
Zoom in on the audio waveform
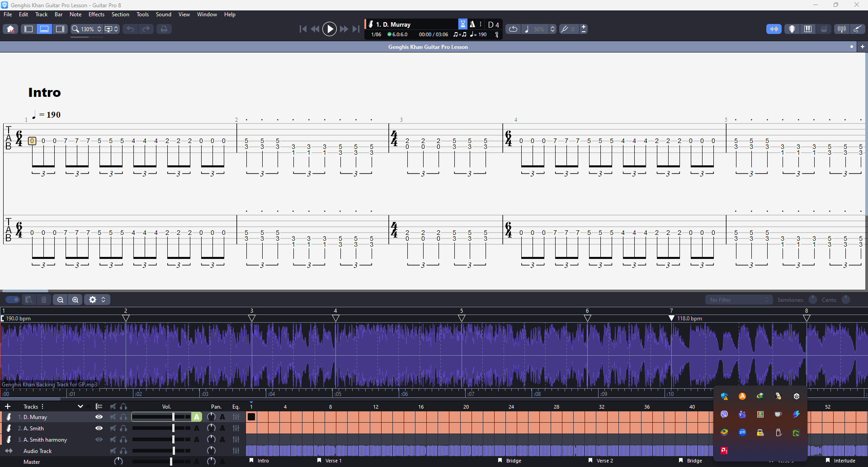[75, 300]
